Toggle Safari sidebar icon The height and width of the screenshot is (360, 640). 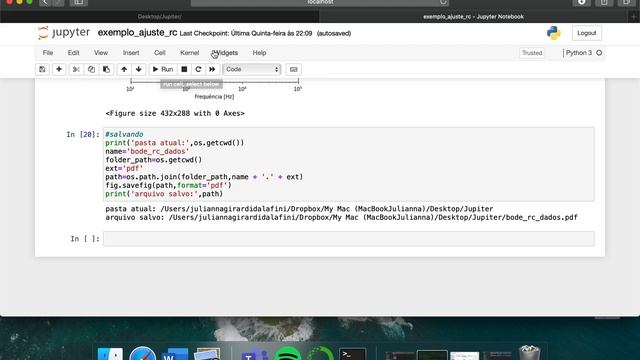(x=78, y=2)
